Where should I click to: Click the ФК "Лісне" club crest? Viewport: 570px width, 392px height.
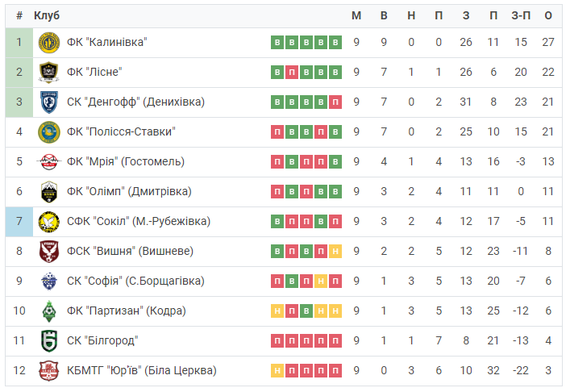(x=49, y=73)
